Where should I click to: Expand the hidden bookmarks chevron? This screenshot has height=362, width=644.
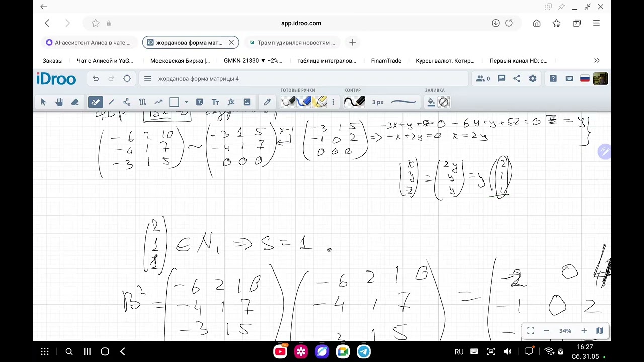pos(597,61)
